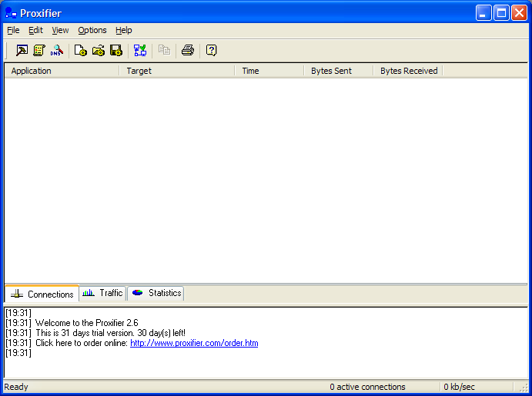Run Proxy Checker network icon
This screenshot has width=532, height=396.
click(x=140, y=51)
